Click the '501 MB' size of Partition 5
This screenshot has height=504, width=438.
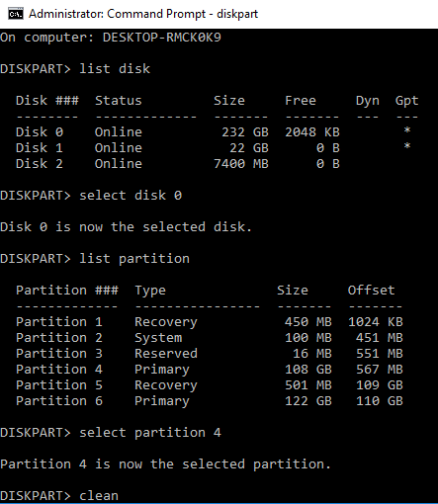tap(308, 385)
